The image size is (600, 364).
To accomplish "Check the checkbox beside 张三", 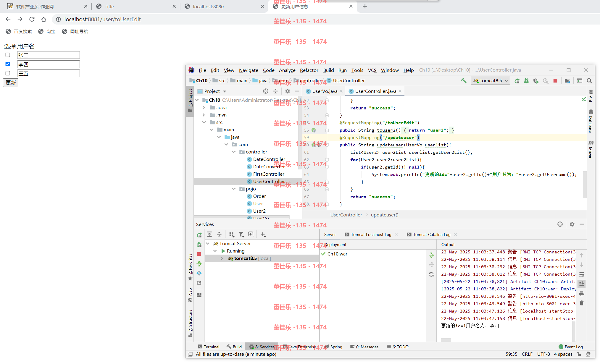I will (8, 55).
